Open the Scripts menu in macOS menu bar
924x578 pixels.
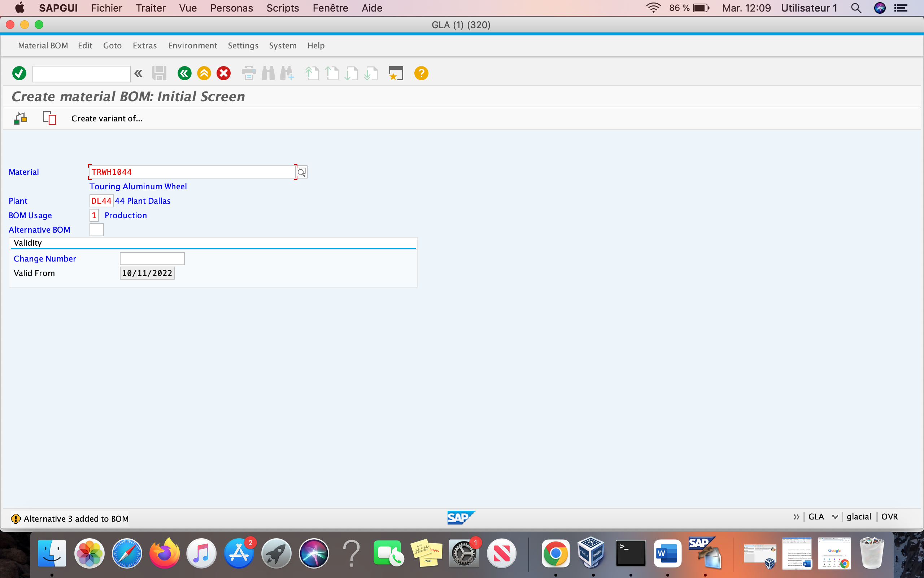click(283, 8)
